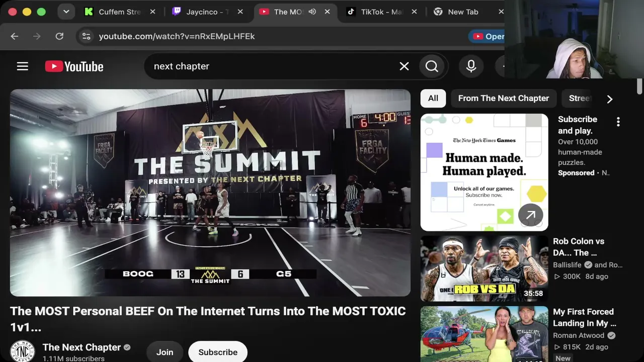
Task: Join The Next Chapter channel membership
Action: click(x=165, y=352)
